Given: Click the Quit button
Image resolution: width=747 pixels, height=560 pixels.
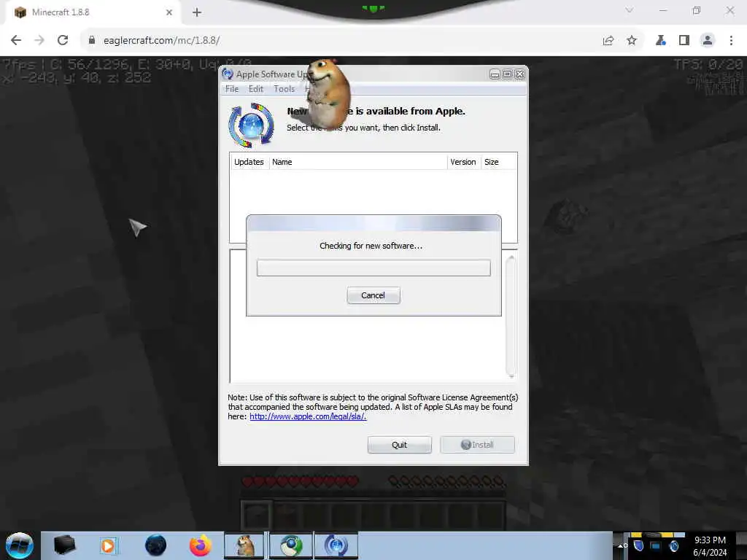Looking at the screenshot, I should click(x=399, y=444).
